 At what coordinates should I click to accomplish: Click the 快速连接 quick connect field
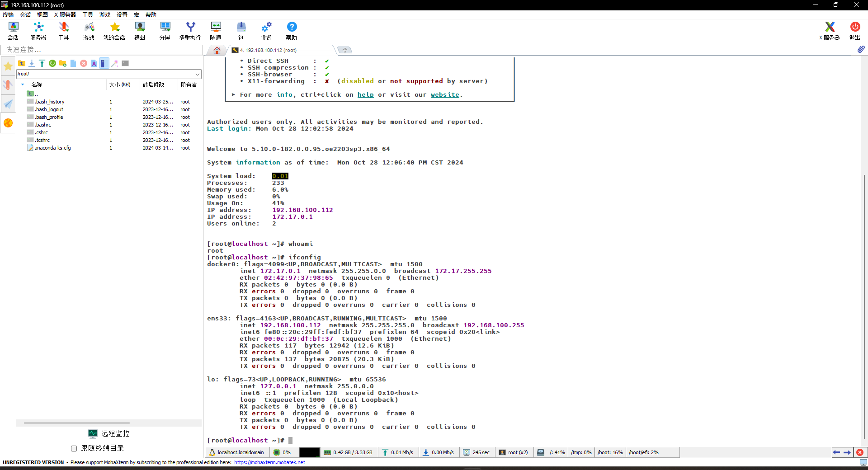[102, 50]
